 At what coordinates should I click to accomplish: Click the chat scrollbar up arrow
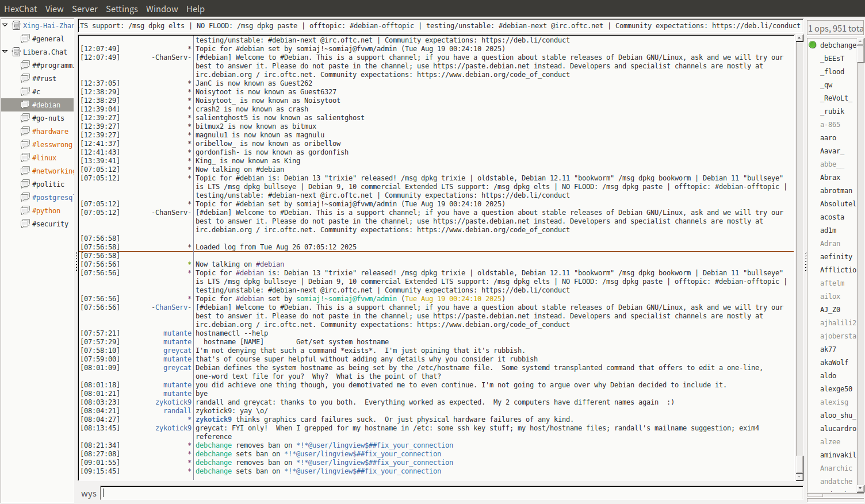(x=799, y=39)
